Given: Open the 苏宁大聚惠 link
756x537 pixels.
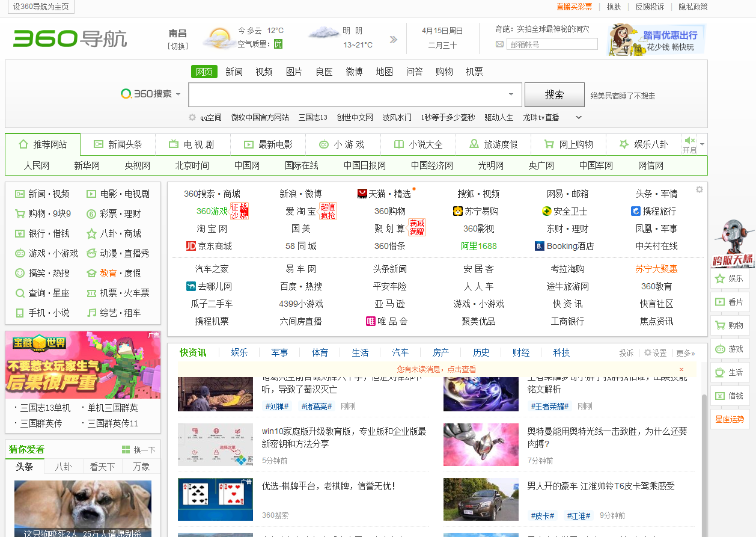Looking at the screenshot, I should pyautogui.click(x=657, y=269).
